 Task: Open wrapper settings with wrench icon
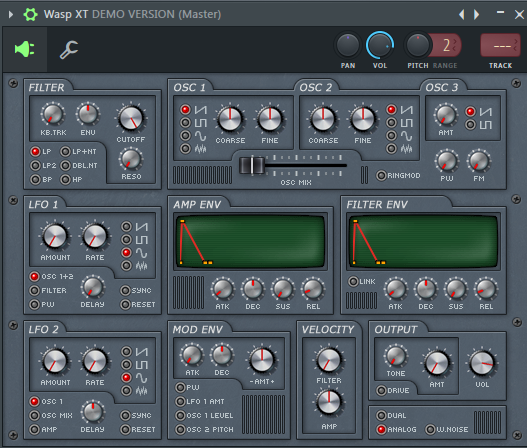[x=69, y=50]
